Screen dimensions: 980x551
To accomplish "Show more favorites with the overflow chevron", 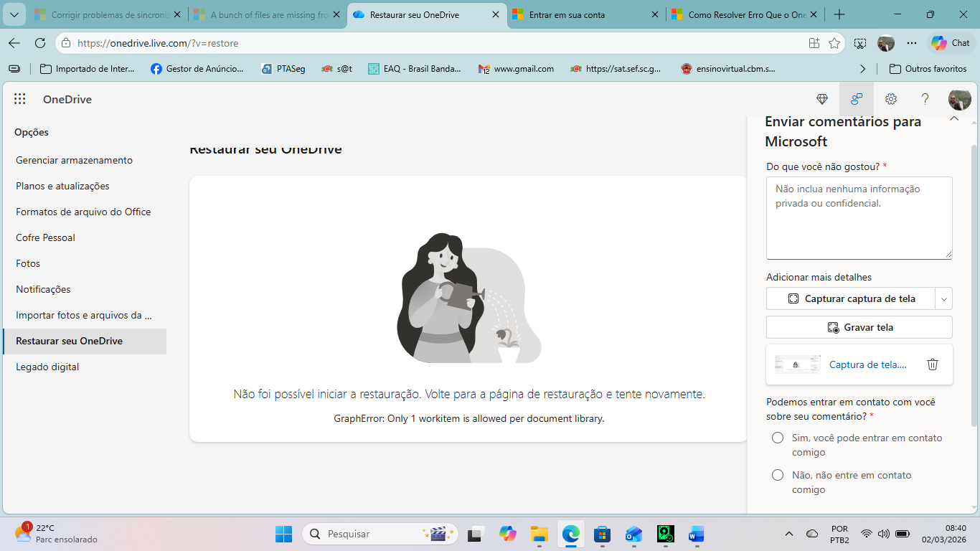I will (x=863, y=69).
